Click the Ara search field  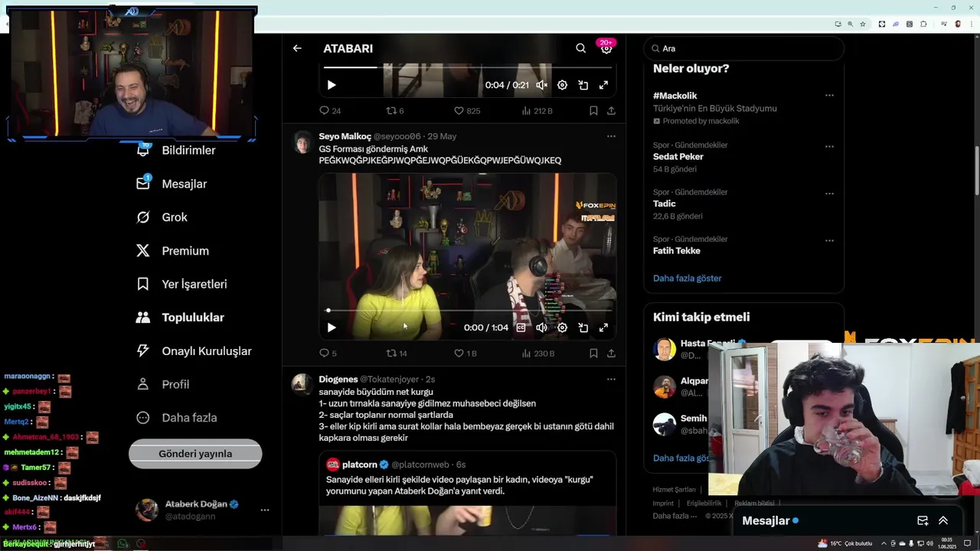(744, 48)
